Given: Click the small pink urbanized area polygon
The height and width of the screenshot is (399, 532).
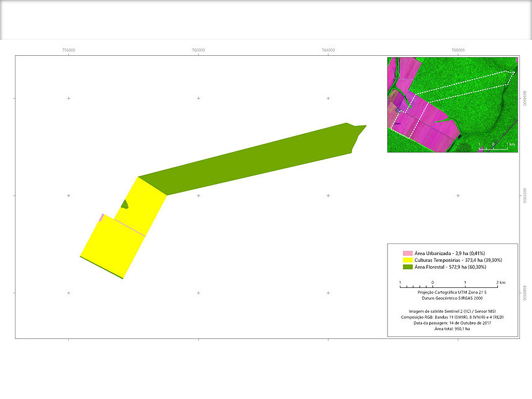Looking at the screenshot, I should click(x=102, y=217).
